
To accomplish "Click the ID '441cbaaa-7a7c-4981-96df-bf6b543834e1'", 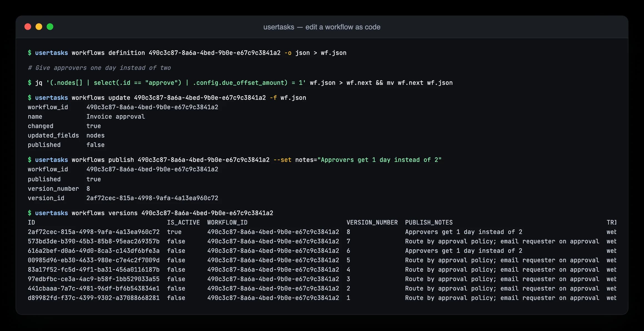I will coord(94,288).
